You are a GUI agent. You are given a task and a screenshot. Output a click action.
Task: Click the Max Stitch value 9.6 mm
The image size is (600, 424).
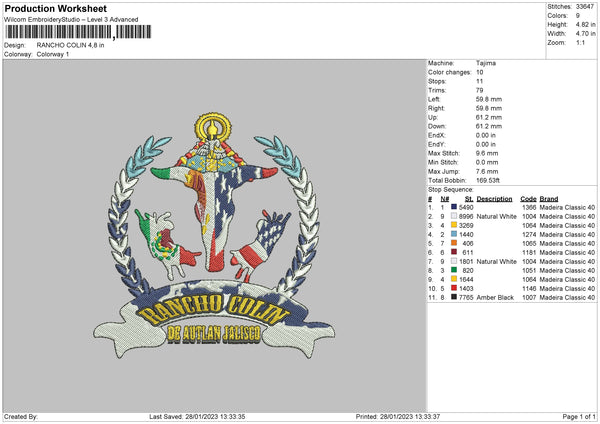[x=487, y=153]
